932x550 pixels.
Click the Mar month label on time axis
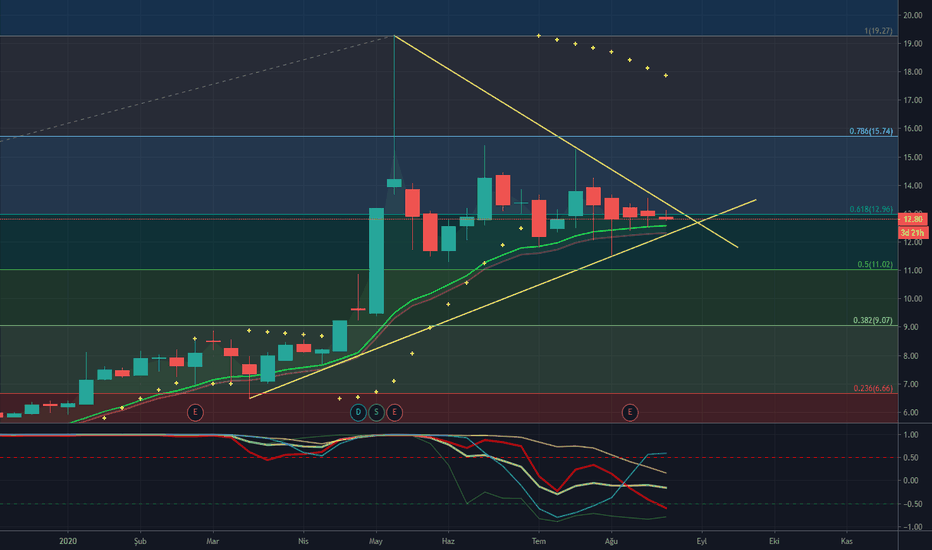tap(213, 541)
